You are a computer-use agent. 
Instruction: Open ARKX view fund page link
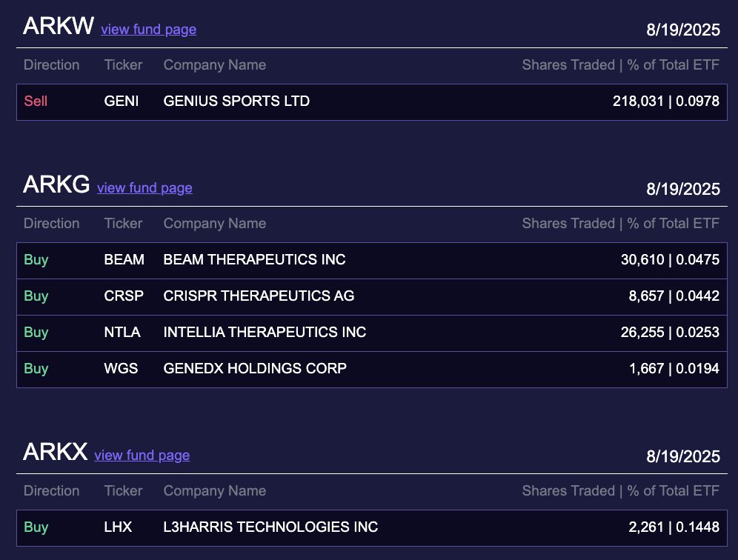coord(142,455)
